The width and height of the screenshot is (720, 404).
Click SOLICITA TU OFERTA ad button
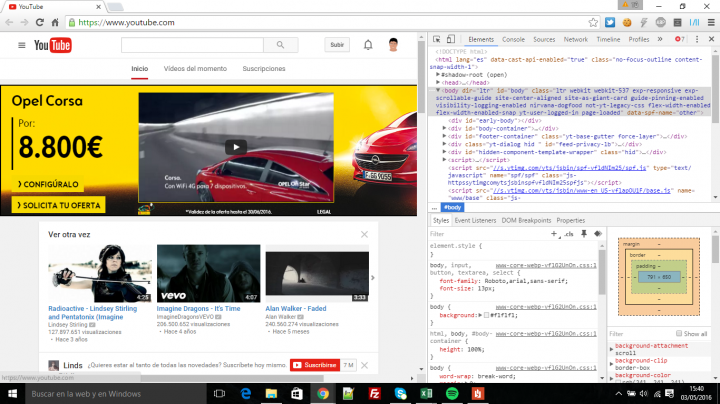58,205
